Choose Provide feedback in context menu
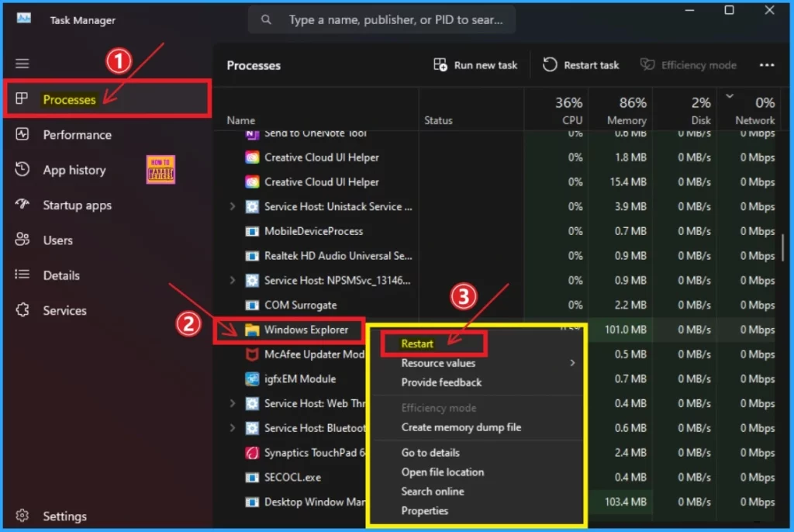The width and height of the screenshot is (794, 532). 441,382
